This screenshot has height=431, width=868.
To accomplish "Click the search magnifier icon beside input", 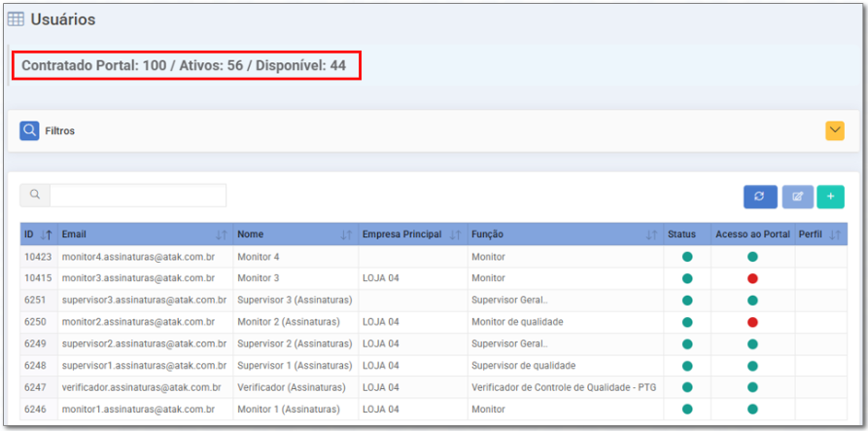I will [x=35, y=196].
